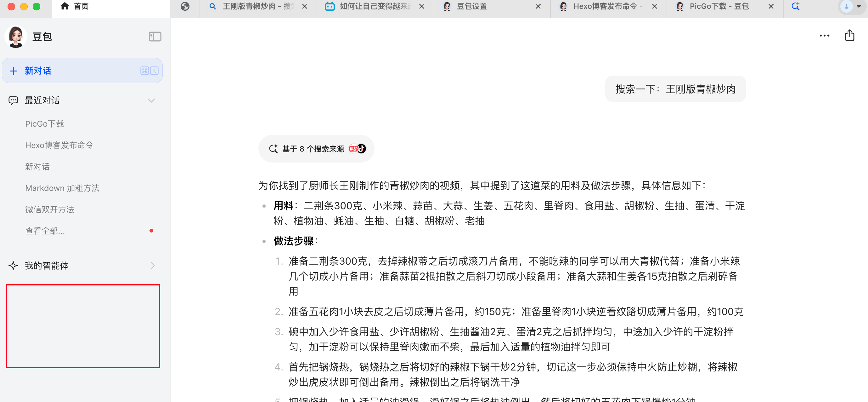Open the Hexo博客发布命令 conversation
The width and height of the screenshot is (868, 402).
(59, 145)
